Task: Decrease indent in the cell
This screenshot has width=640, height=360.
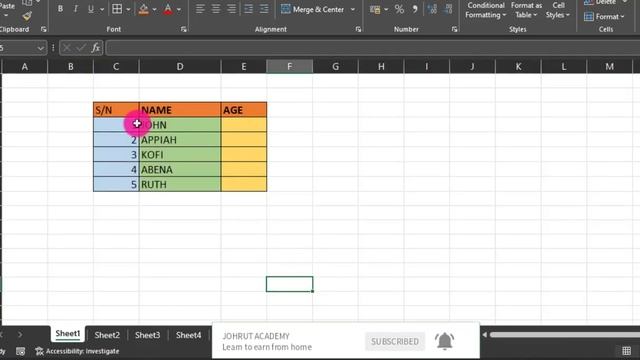Action: point(248,9)
